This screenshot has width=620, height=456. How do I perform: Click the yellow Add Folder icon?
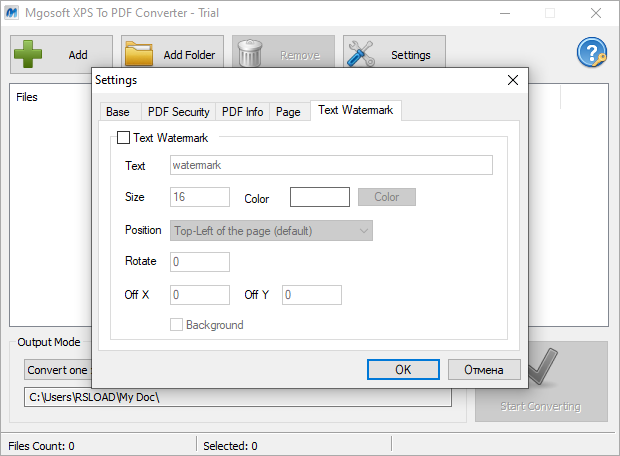pos(139,54)
